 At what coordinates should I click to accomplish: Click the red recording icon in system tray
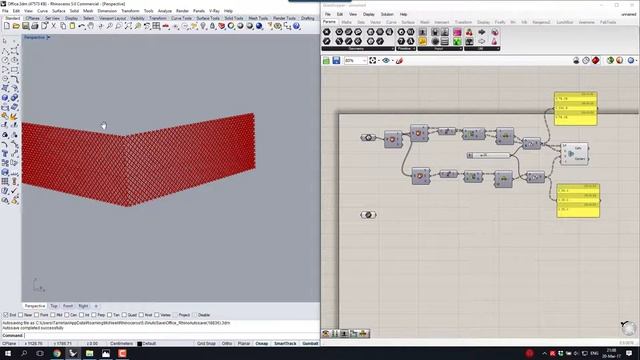tap(529, 353)
